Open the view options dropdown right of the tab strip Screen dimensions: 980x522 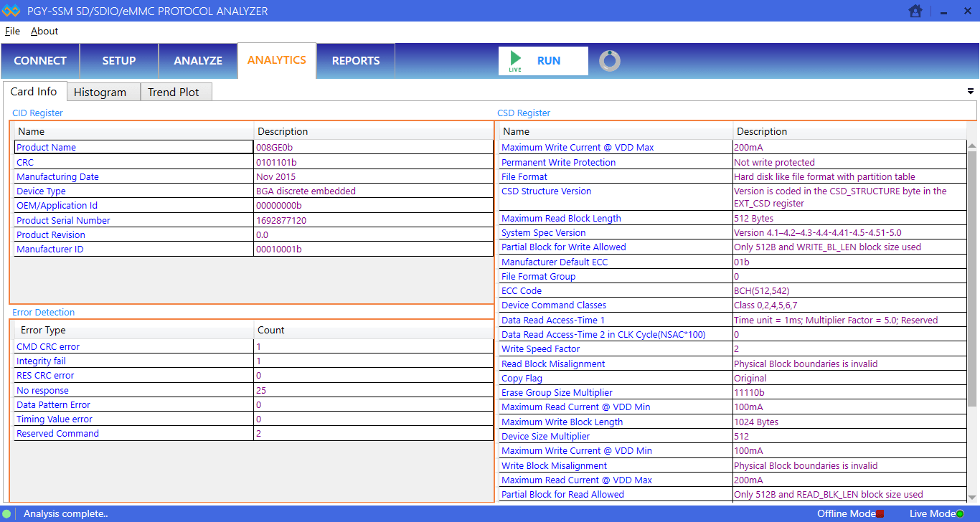coord(970,91)
